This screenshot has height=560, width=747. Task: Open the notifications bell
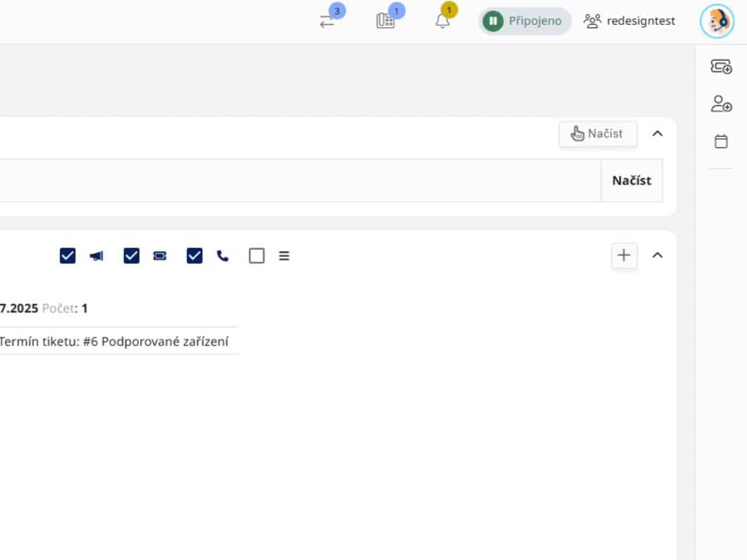click(443, 21)
